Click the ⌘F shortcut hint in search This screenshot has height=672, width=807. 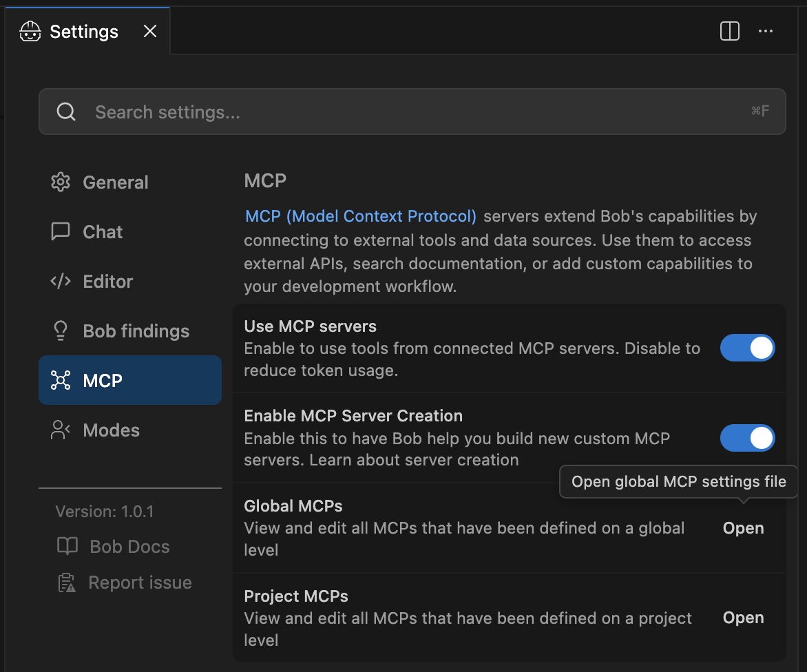pyautogui.click(x=759, y=111)
